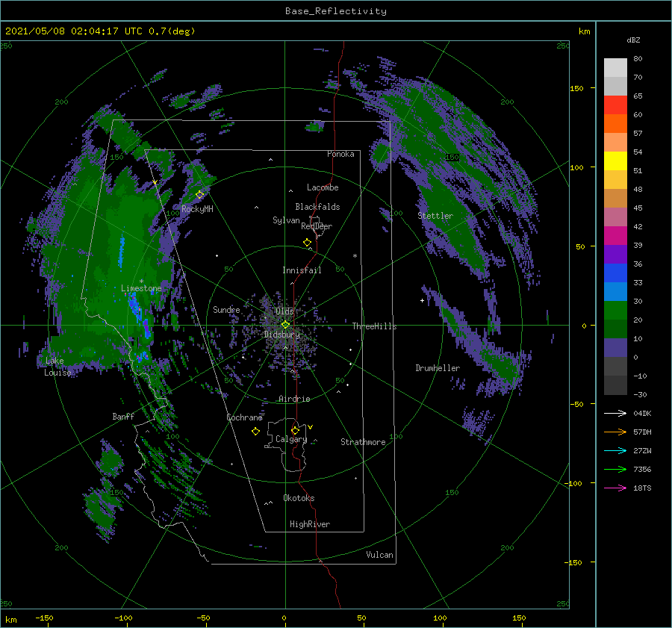Pick the bright green 30 dBZ swatch
The width and height of the screenshot is (672, 628).
[x=615, y=310]
